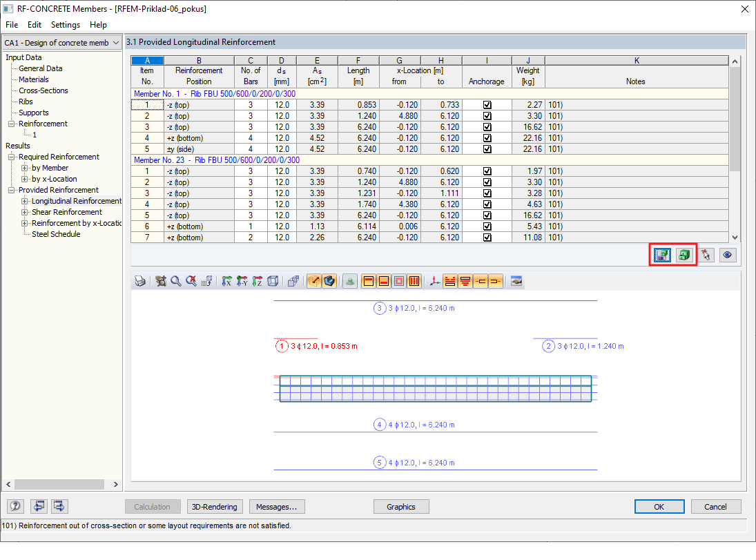Expand the Shear Reinforcement node

point(24,212)
